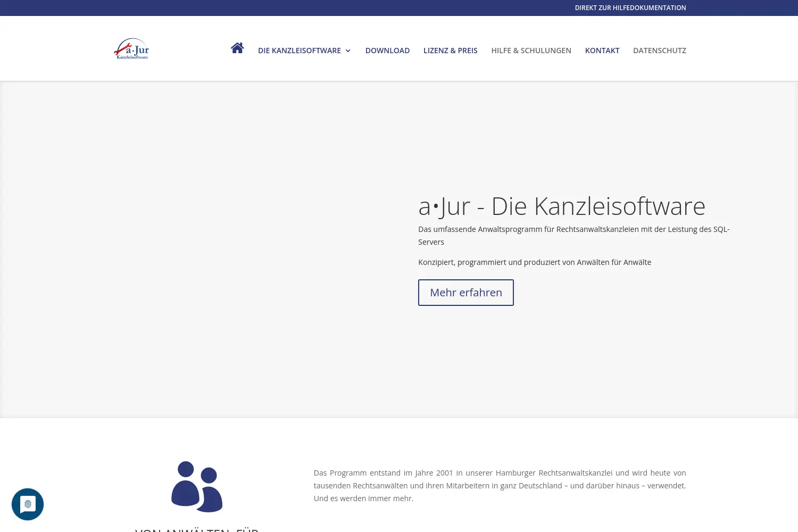Open Hilfe & Schulungen in the navigation
Screen dimensions: 798x532
pyautogui.click(x=531, y=51)
